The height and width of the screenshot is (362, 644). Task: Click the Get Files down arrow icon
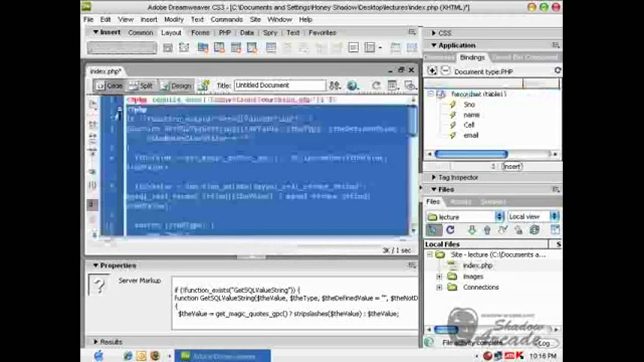pos(471,230)
